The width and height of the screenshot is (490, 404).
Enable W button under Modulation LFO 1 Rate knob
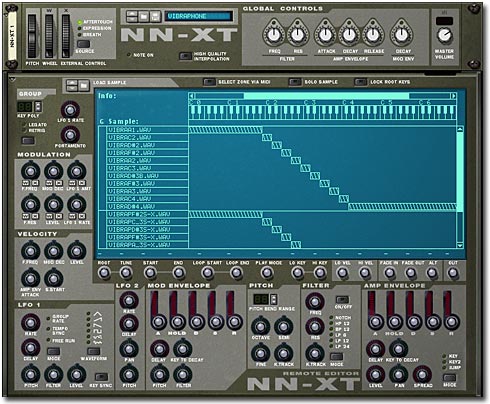pyautogui.click(x=73, y=216)
